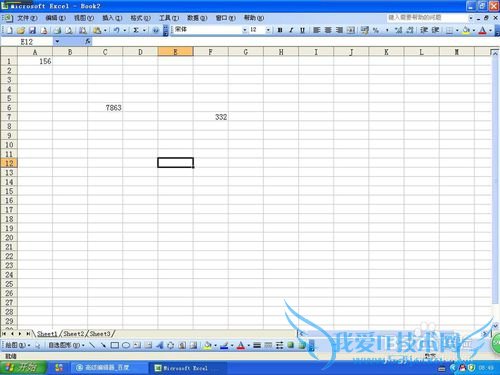Apply Percent Style icon
Image resolution: width=500 pixels, height=375 pixels.
click(x=376, y=30)
